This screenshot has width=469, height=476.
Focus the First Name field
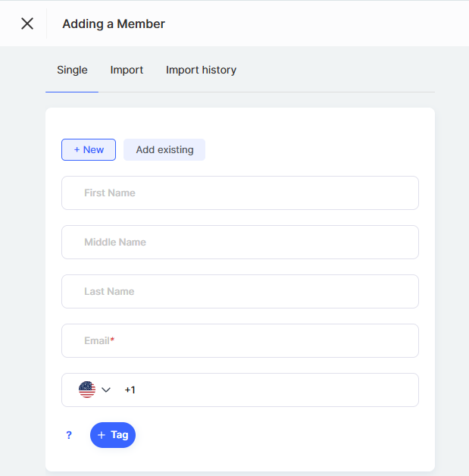pos(240,193)
